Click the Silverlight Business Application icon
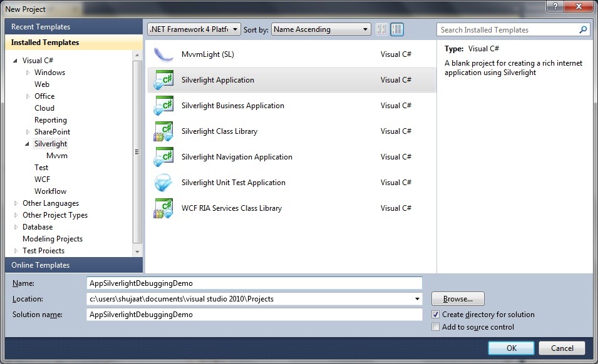598x364 pixels. click(163, 106)
